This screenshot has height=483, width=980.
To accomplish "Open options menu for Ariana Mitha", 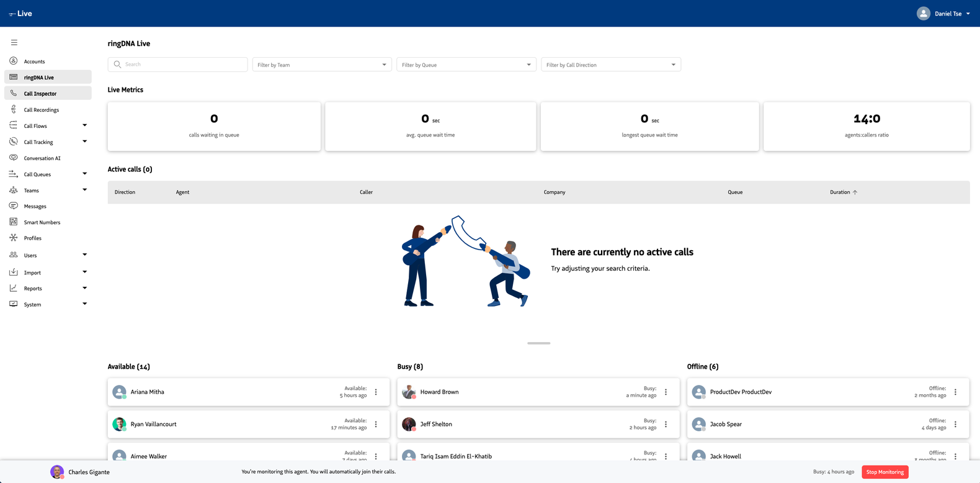I will coord(376,392).
